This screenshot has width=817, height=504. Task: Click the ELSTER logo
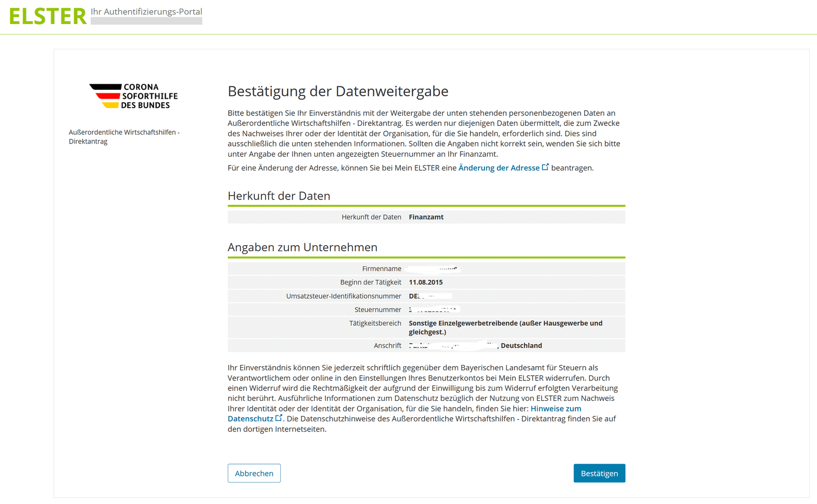(x=47, y=16)
